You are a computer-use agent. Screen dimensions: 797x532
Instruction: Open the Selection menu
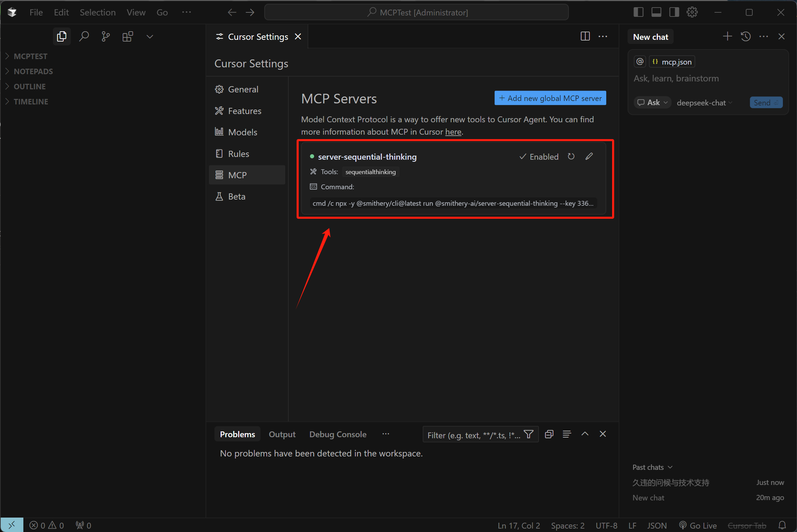click(x=98, y=12)
